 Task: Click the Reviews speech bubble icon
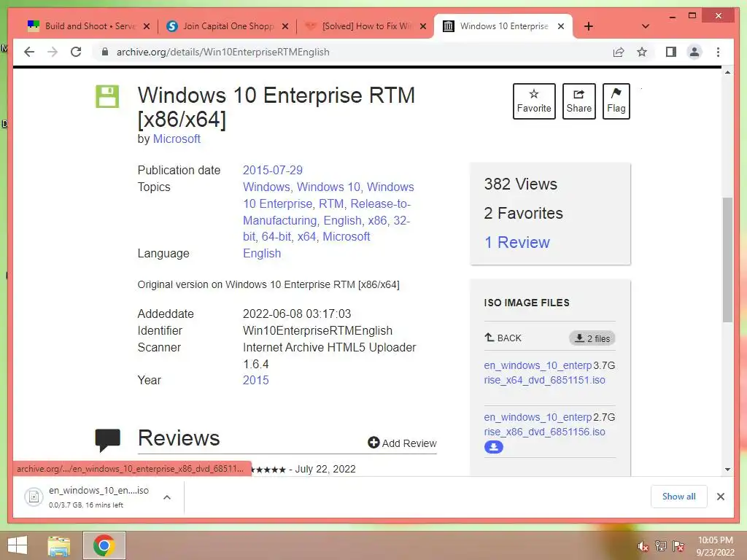(108, 440)
